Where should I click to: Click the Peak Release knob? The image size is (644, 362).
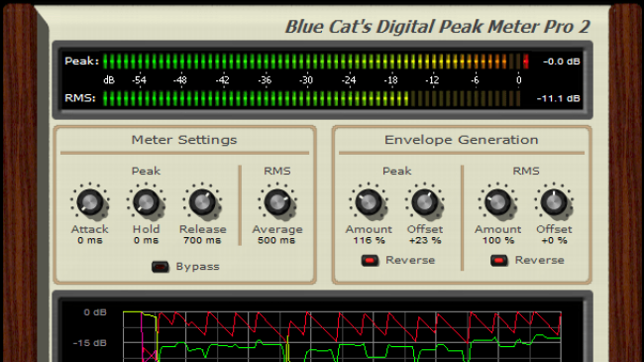[x=202, y=202]
